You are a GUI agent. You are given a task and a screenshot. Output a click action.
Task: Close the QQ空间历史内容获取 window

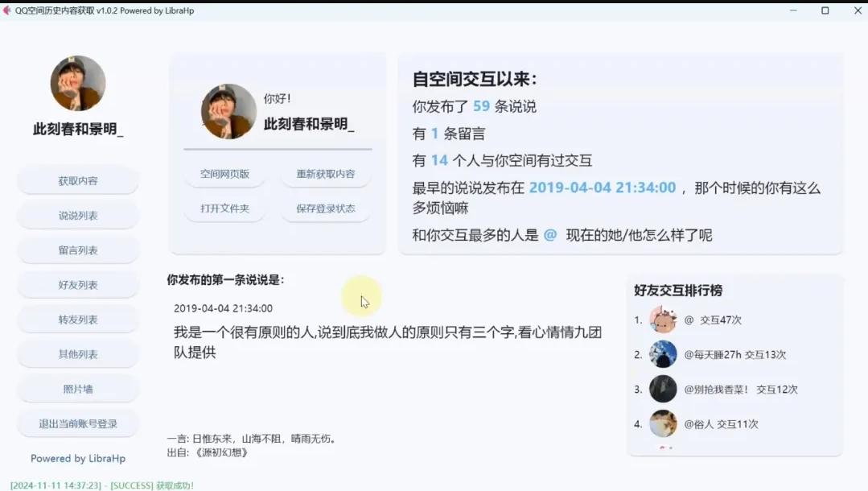pyautogui.click(x=858, y=10)
